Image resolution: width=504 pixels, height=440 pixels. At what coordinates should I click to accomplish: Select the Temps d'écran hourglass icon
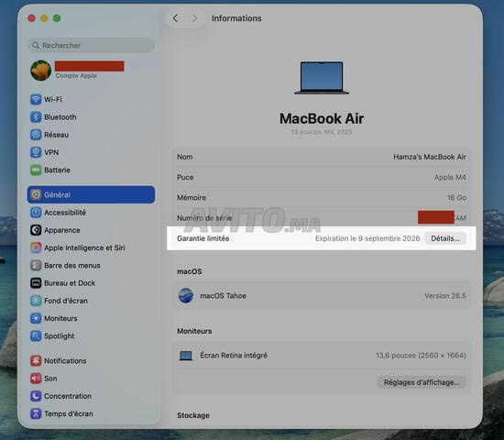point(36,413)
